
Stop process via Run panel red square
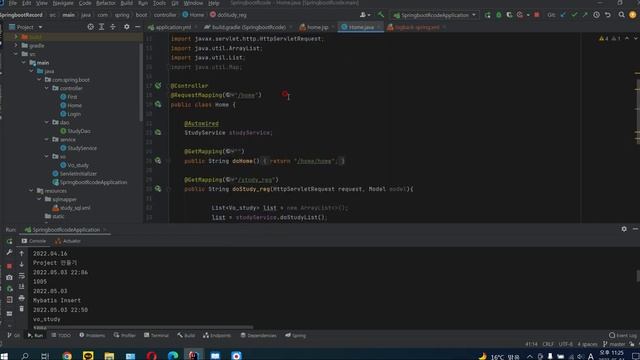pos(9,266)
